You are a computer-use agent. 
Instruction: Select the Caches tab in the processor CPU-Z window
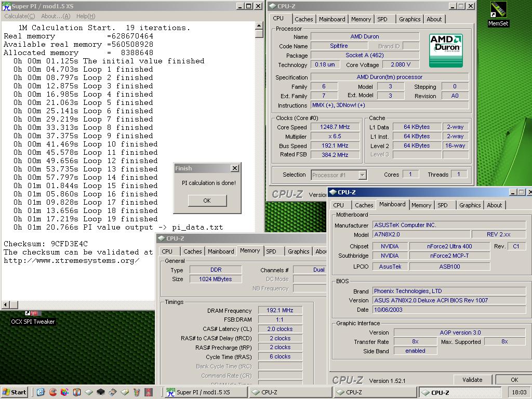(303, 19)
